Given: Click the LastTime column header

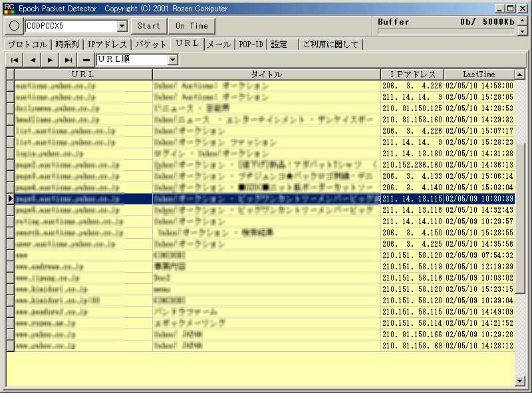Looking at the screenshot, I should pyautogui.click(x=479, y=74).
